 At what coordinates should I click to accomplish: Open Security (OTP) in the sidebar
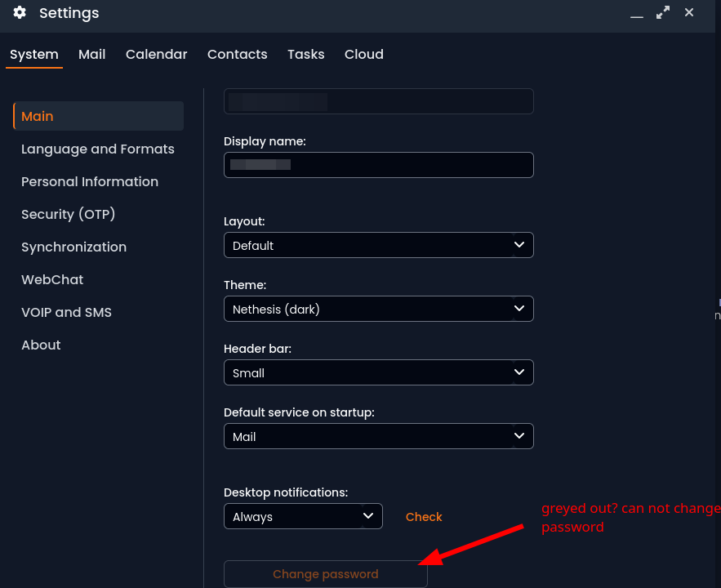(x=68, y=214)
